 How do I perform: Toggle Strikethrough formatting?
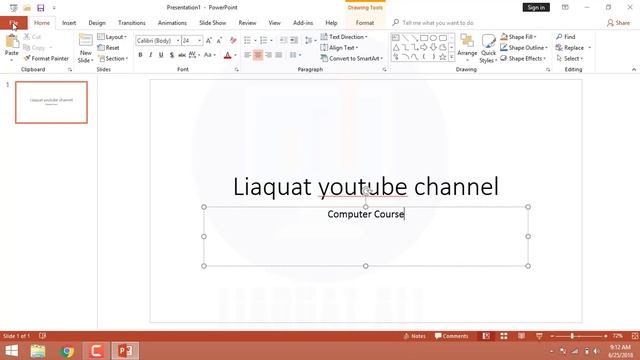click(182, 55)
